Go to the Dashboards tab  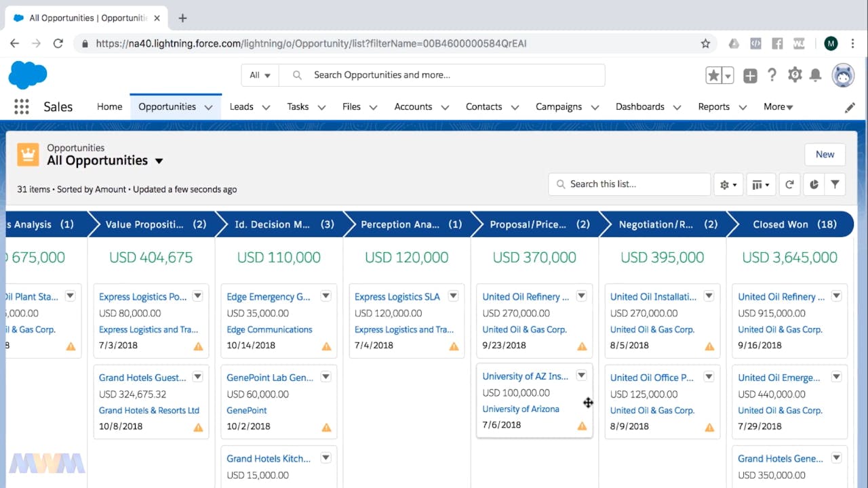(639, 107)
